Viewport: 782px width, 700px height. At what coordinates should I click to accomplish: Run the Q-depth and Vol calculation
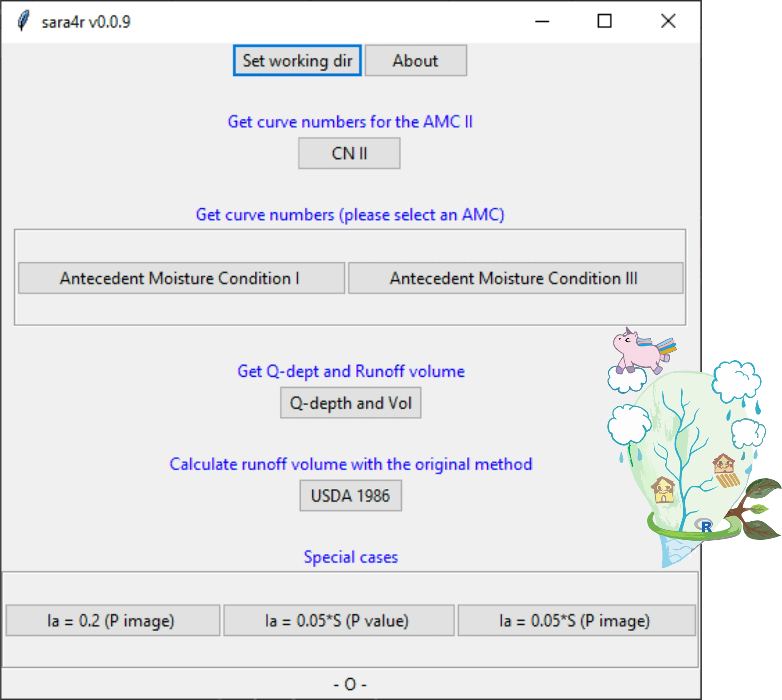[350, 403]
